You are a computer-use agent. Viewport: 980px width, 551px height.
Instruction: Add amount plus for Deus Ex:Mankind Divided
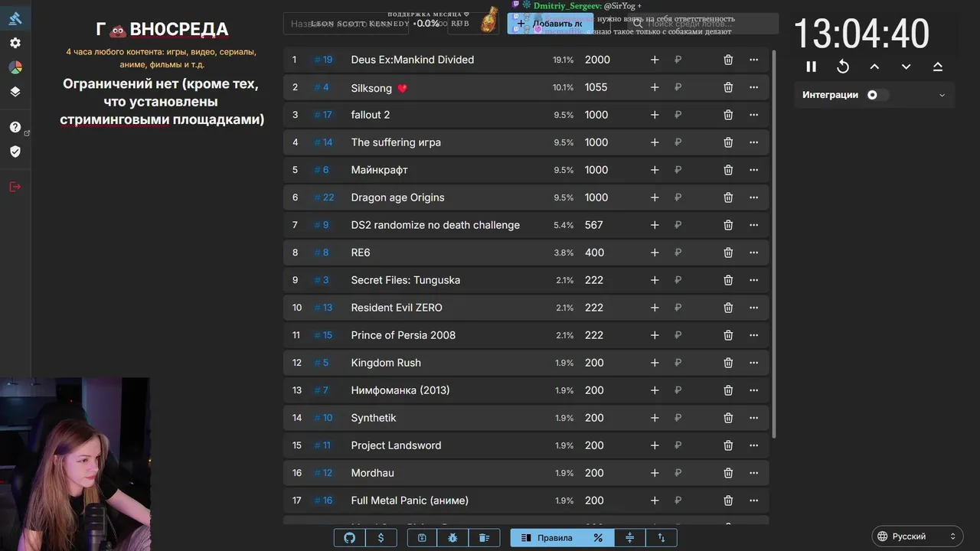[x=655, y=60]
